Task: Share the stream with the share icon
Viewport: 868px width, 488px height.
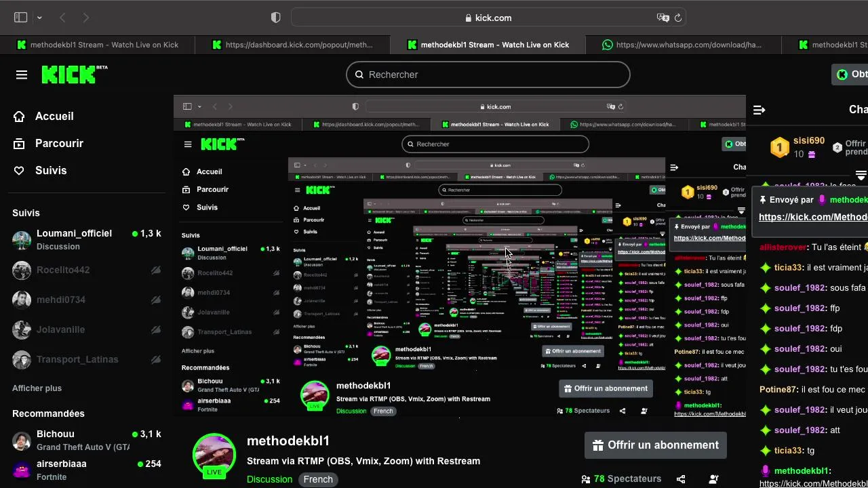Action: tap(681, 479)
